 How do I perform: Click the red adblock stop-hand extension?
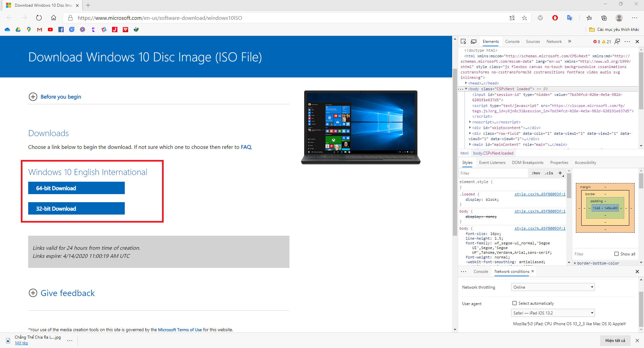555,18
